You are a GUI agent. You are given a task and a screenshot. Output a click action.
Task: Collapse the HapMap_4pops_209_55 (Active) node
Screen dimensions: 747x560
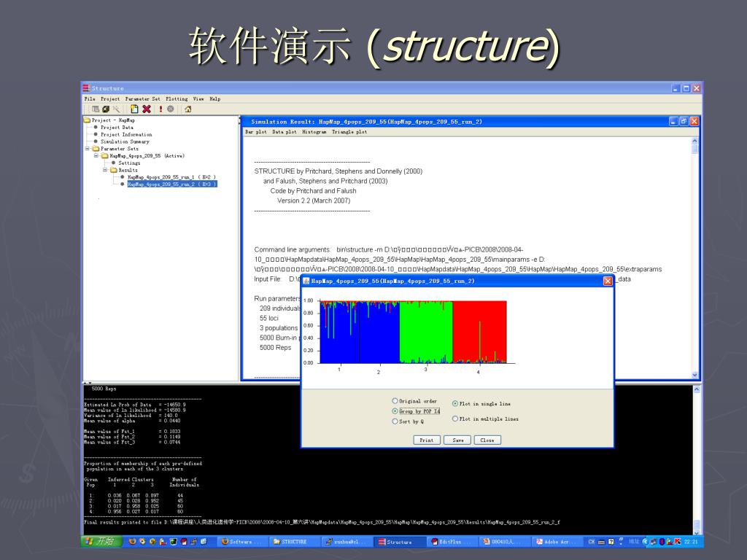[x=96, y=156]
